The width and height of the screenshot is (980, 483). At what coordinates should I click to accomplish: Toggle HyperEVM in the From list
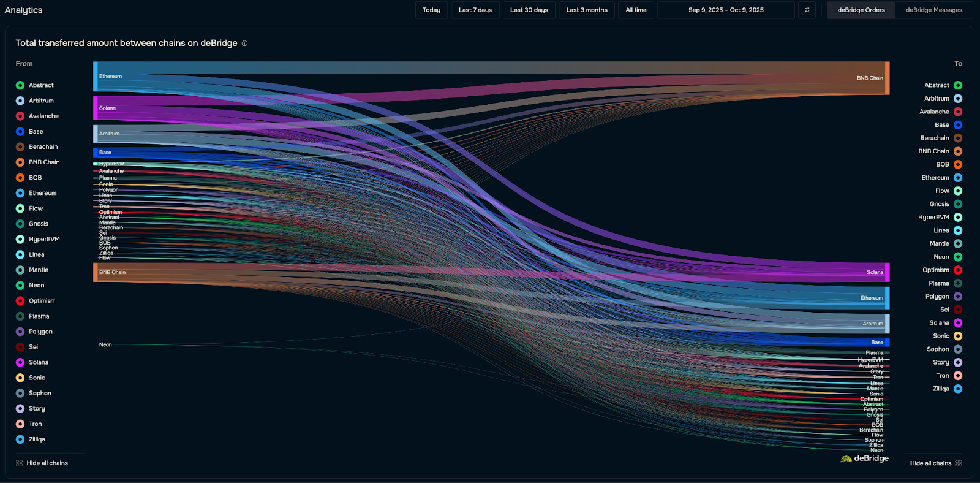(x=44, y=240)
